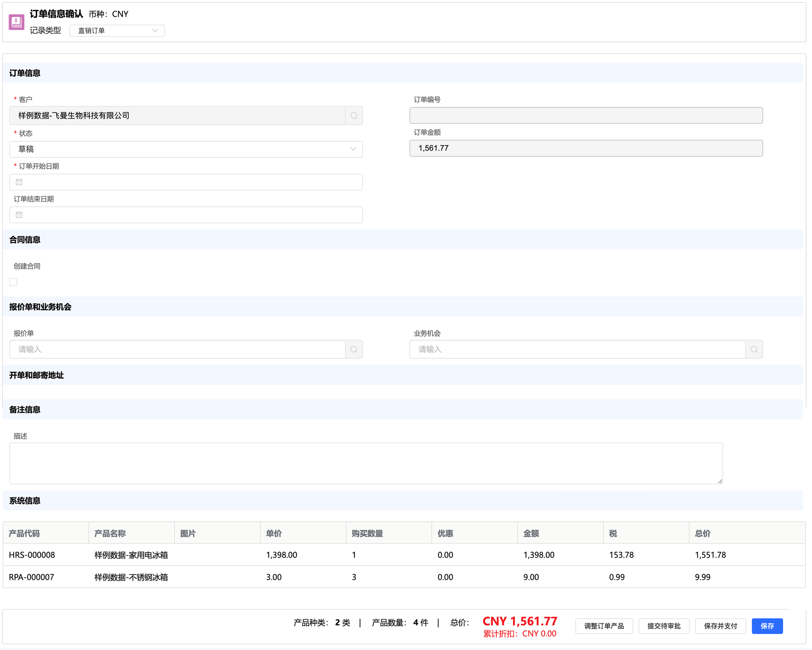The height and width of the screenshot is (650, 812).
Task: Focus the 报价单 input field
Action: point(177,350)
